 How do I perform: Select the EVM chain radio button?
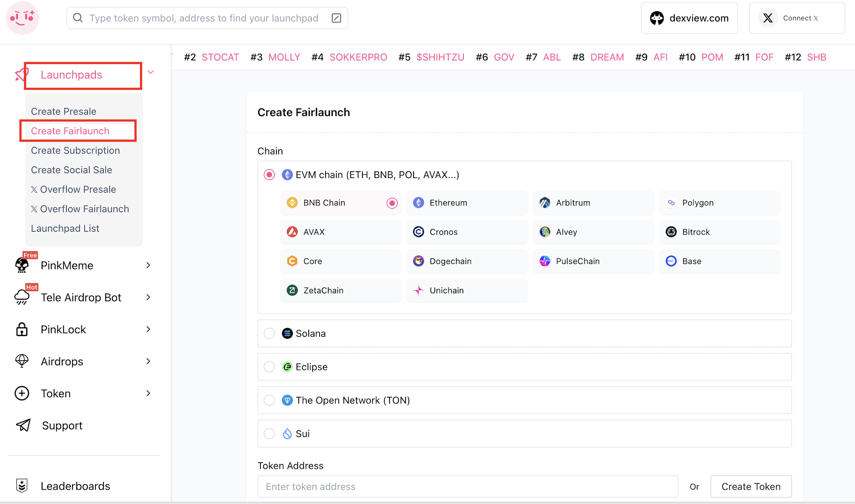coord(269,175)
